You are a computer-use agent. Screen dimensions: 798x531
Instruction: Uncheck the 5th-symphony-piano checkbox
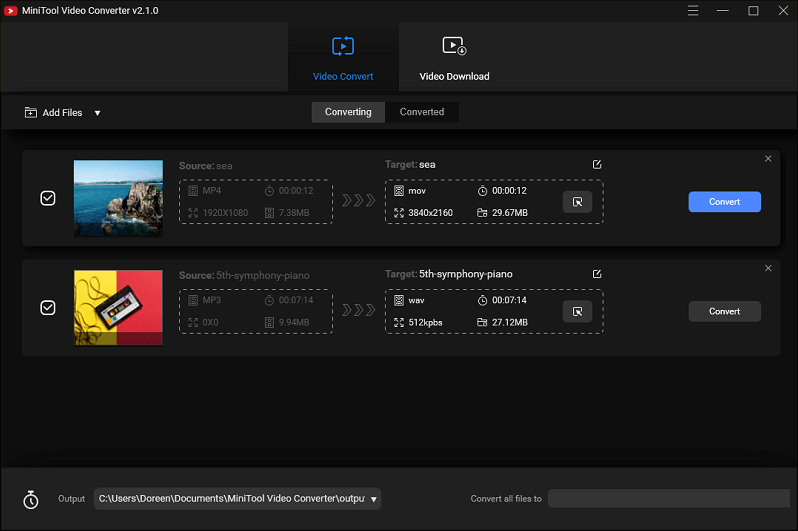pyautogui.click(x=48, y=308)
